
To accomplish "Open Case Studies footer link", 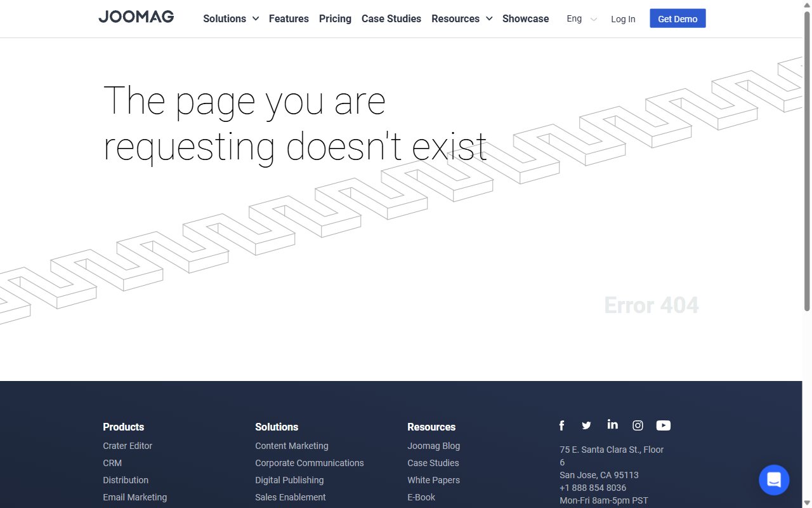I will [x=433, y=463].
